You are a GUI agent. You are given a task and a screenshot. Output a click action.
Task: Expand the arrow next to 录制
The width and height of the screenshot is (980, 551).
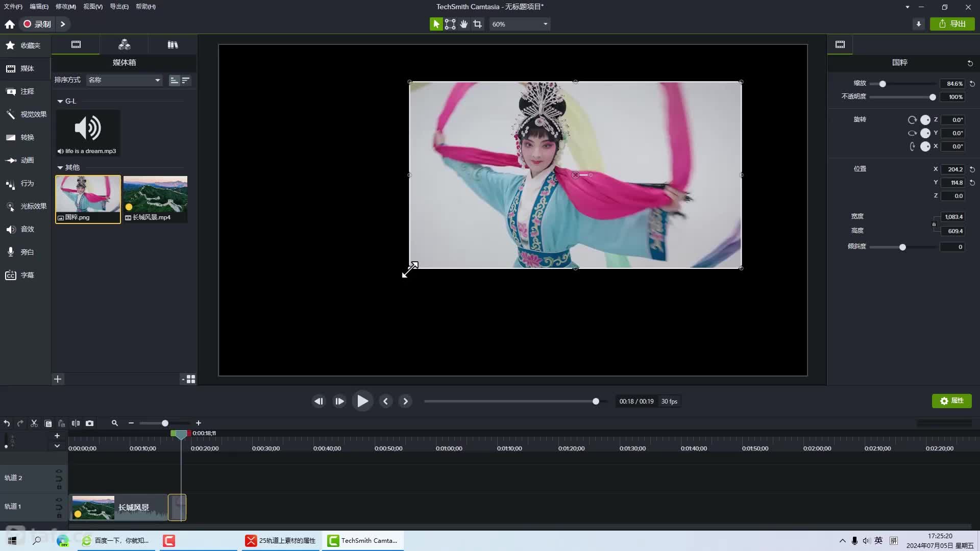tap(63, 24)
